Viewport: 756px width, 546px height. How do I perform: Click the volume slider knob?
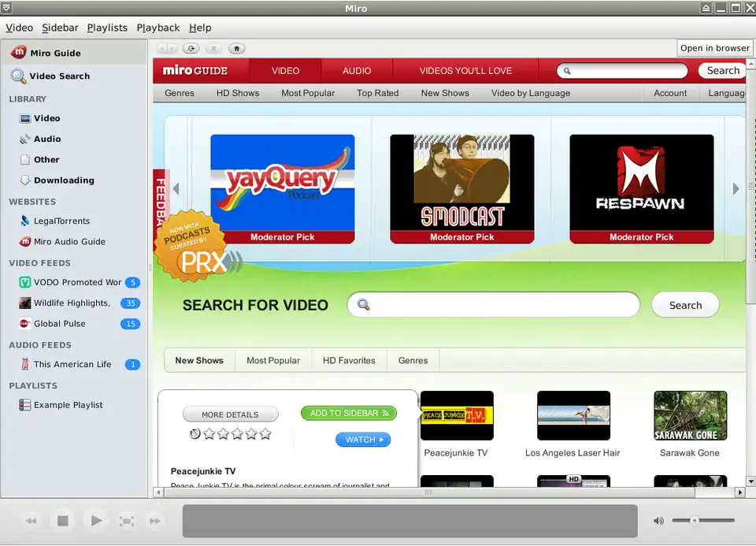(x=695, y=521)
